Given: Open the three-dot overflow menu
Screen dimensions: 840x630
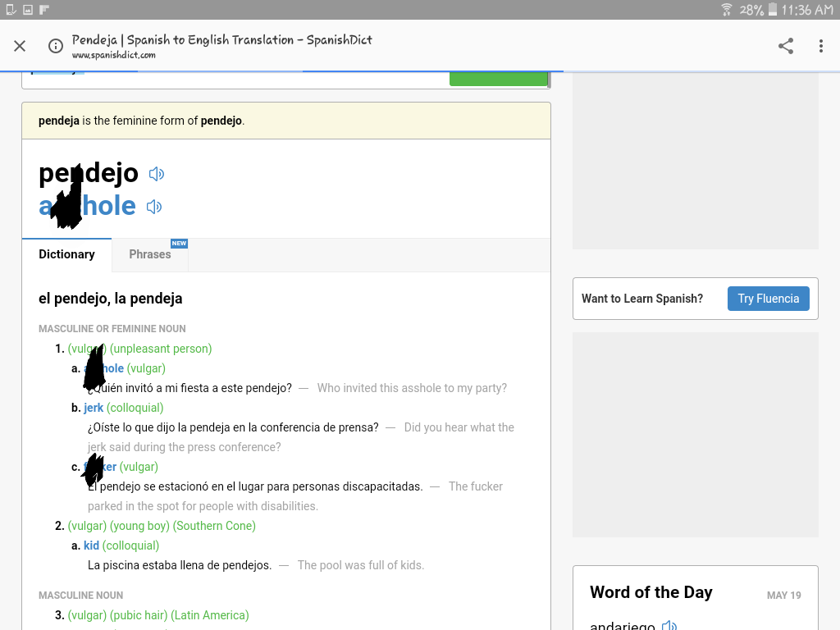Looking at the screenshot, I should click(820, 46).
